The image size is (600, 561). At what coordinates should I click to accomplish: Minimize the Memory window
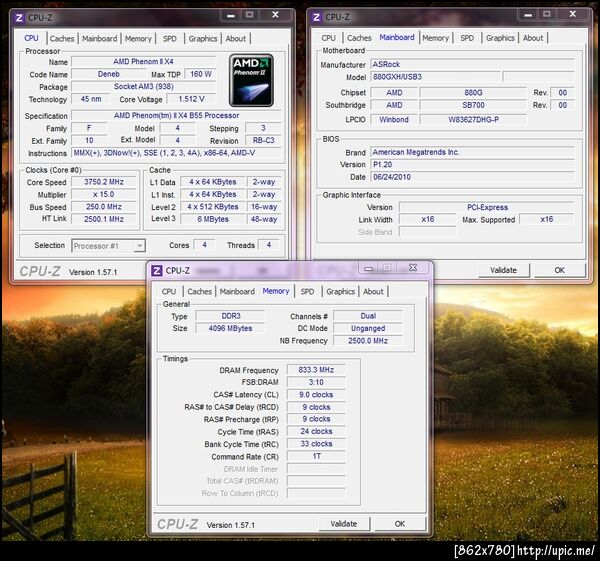click(x=368, y=268)
